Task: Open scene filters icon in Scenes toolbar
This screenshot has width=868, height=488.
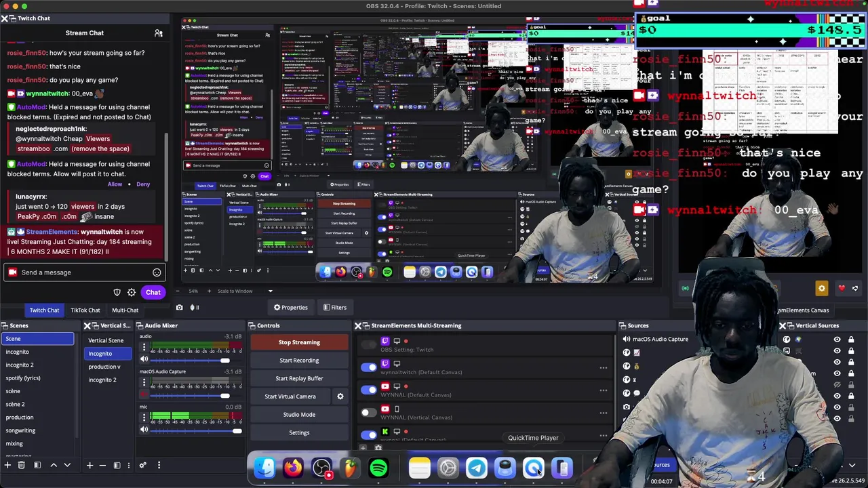Action: pyautogui.click(x=37, y=465)
